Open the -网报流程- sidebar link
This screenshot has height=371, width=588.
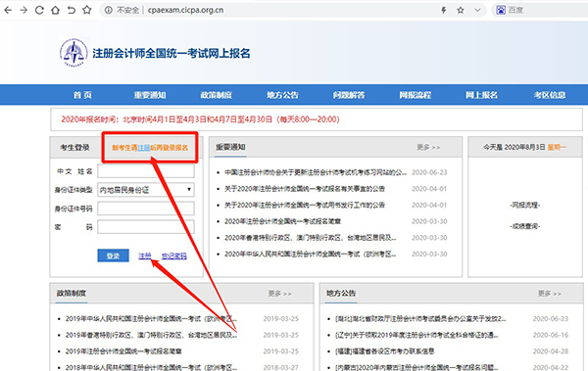(x=525, y=205)
